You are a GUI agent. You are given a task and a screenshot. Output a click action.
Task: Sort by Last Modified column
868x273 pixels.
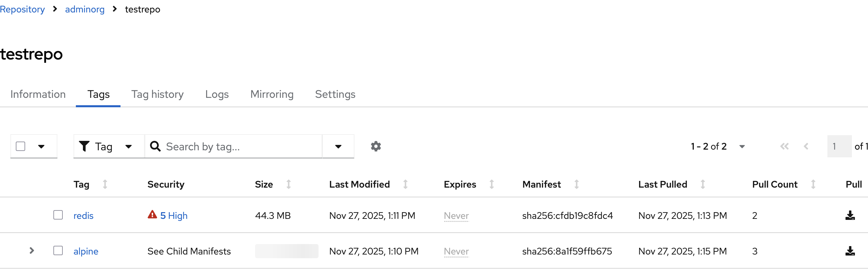pyautogui.click(x=405, y=185)
